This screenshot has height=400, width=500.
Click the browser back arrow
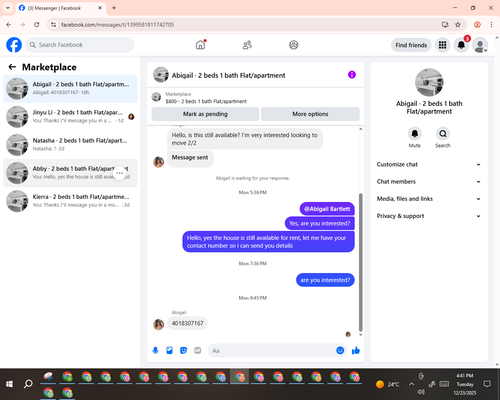coord(9,25)
